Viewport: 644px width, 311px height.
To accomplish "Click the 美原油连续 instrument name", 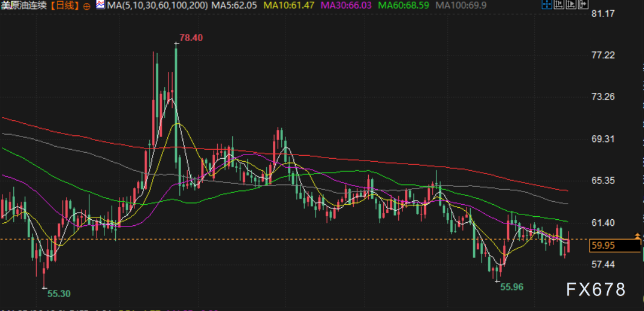I will (24, 6).
